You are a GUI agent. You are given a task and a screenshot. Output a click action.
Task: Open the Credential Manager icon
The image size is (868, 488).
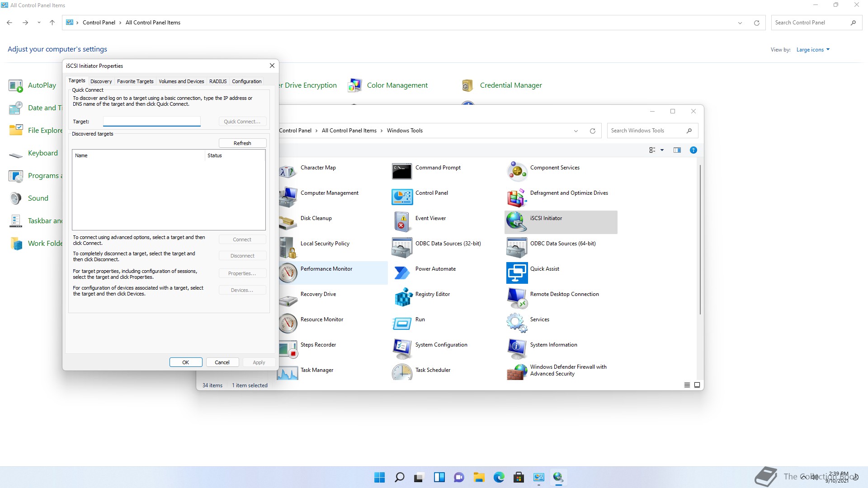pos(467,85)
